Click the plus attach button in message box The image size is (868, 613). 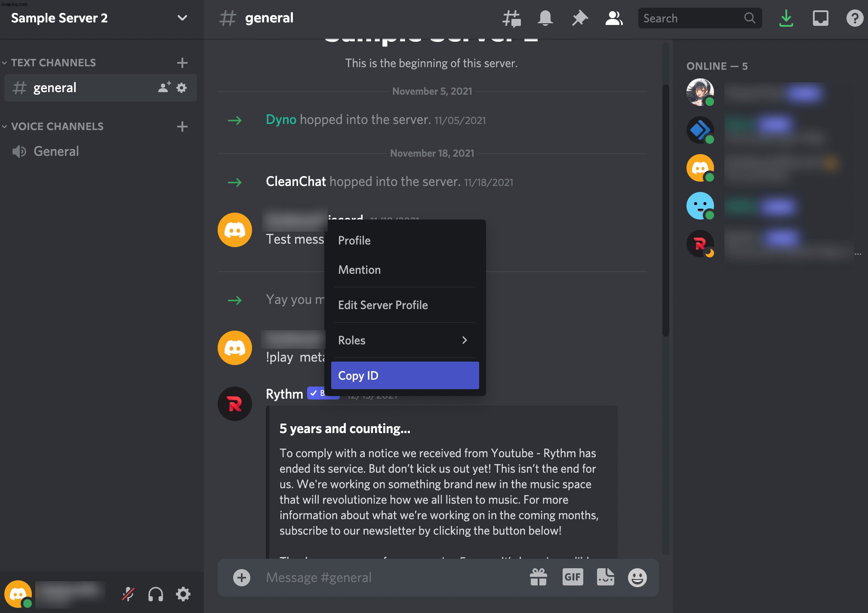click(x=242, y=578)
